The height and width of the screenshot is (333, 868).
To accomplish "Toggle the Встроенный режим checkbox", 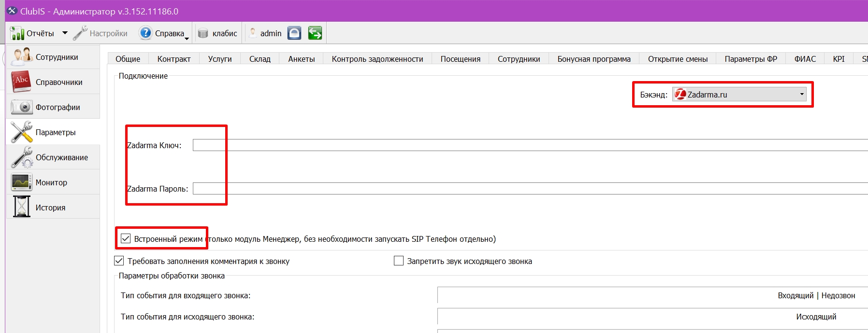I will [126, 238].
